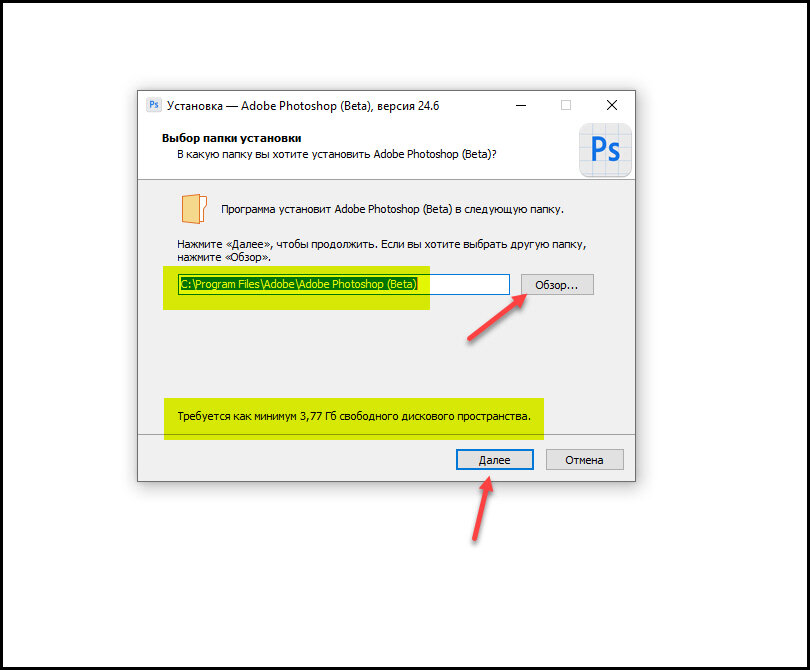Minimize the installer window
Screen dimensions: 810x670
[521, 105]
